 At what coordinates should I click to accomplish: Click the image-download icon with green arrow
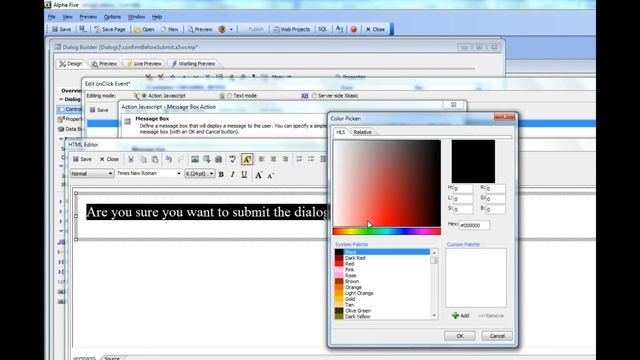click(207, 159)
